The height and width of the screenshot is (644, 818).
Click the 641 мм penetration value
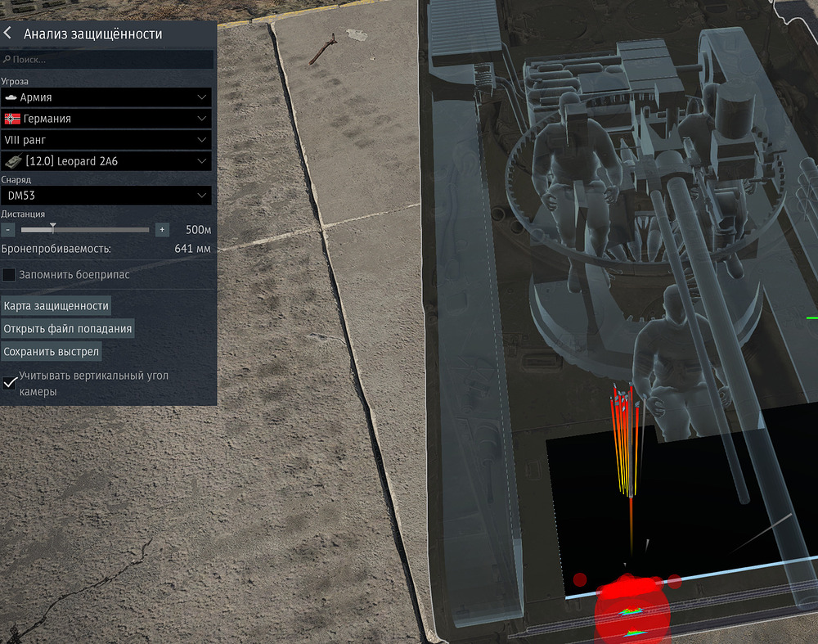[192, 249]
